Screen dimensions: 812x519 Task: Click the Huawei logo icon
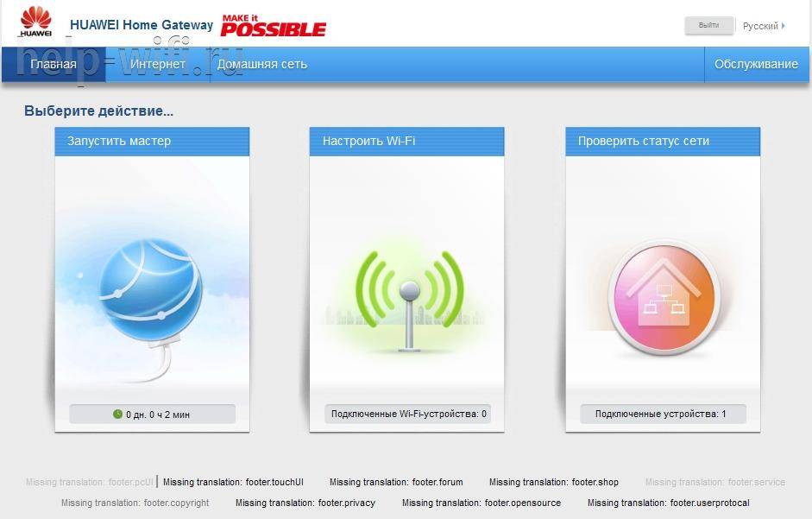(x=35, y=22)
